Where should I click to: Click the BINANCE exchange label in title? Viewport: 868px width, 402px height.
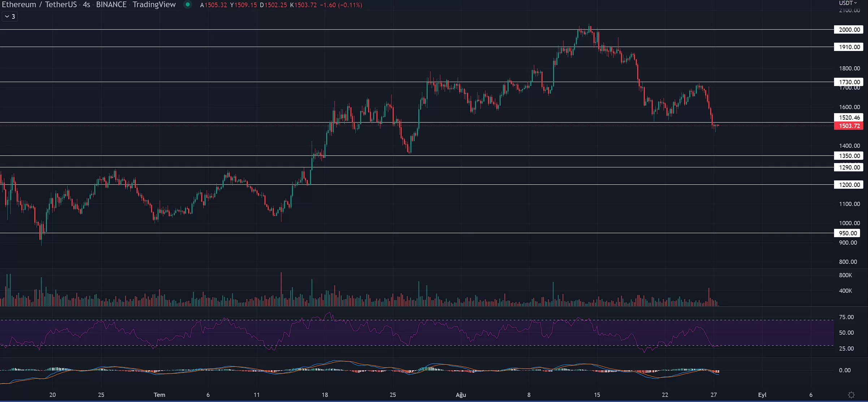[111, 5]
